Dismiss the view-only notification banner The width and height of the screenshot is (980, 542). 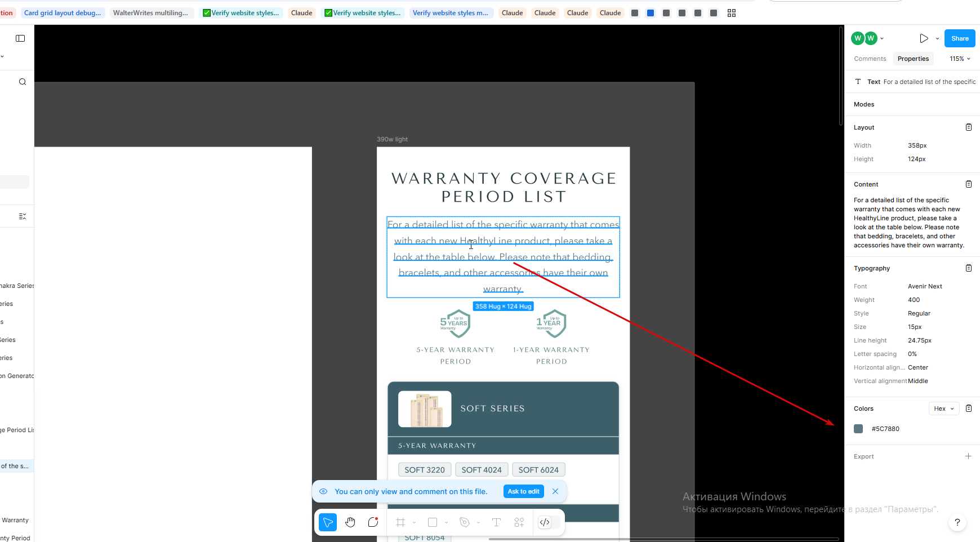tap(555, 491)
